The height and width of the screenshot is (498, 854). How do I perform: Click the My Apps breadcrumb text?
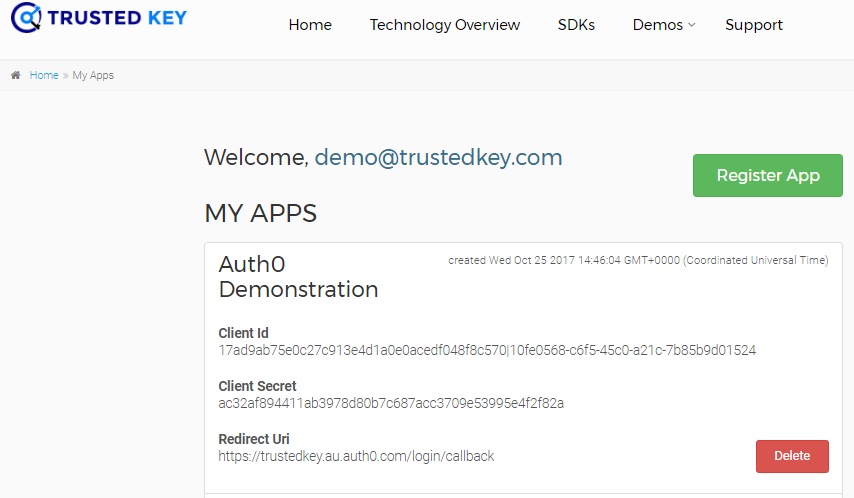tap(93, 75)
